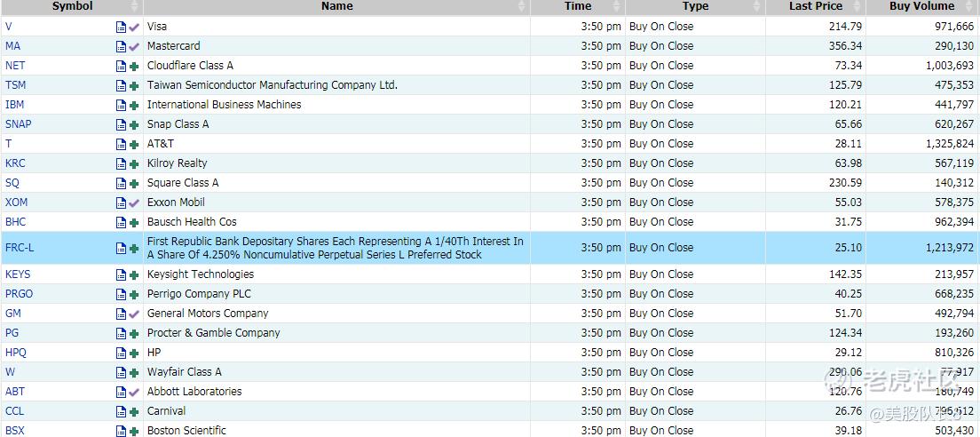Open the document icon in the SQ row

pyautogui.click(x=121, y=183)
